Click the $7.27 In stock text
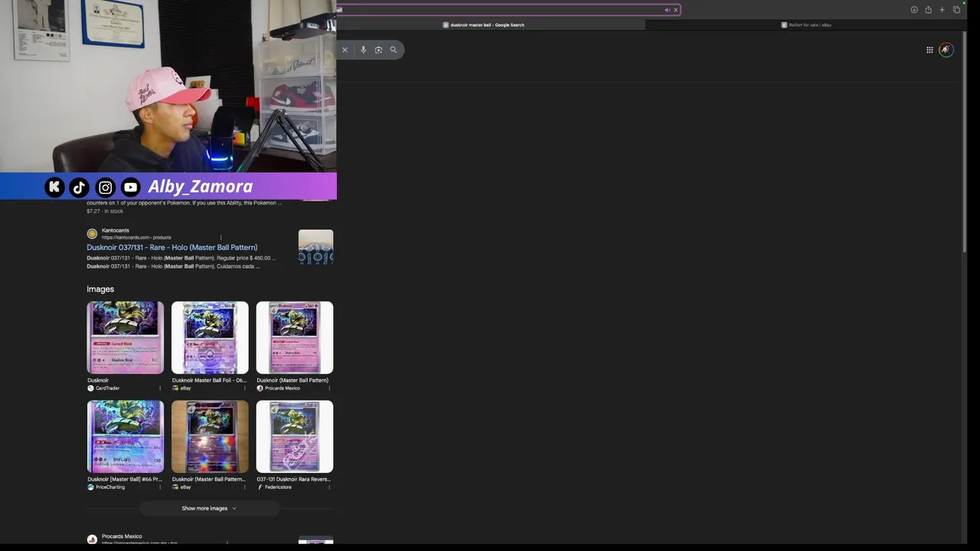980x551 pixels. 105,211
